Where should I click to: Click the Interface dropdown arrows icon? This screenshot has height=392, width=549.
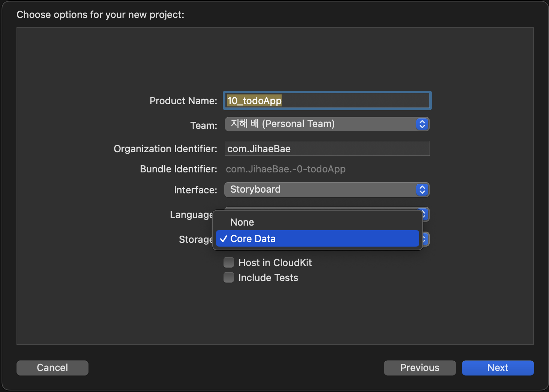[422, 190]
